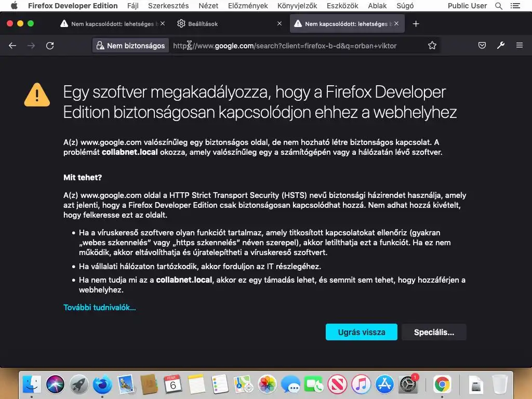Image resolution: width=532 pixels, height=399 pixels.
Task: Click the 'További tudnivalók...' link
Action: point(99,308)
